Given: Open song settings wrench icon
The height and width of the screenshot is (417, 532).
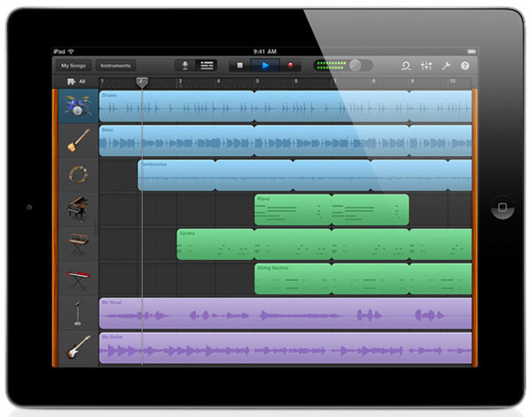Looking at the screenshot, I should click(x=446, y=66).
